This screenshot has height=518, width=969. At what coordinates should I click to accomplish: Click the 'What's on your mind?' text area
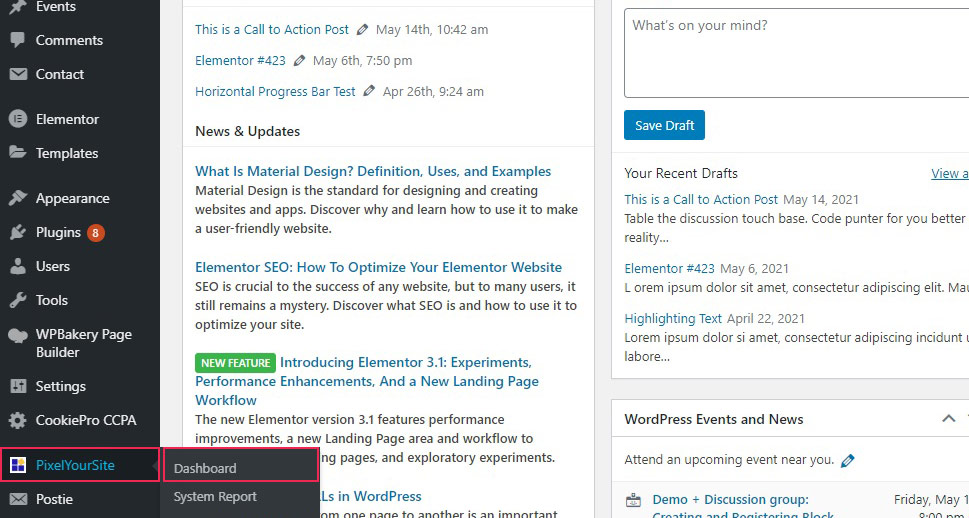pyautogui.click(x=797, y=53)
